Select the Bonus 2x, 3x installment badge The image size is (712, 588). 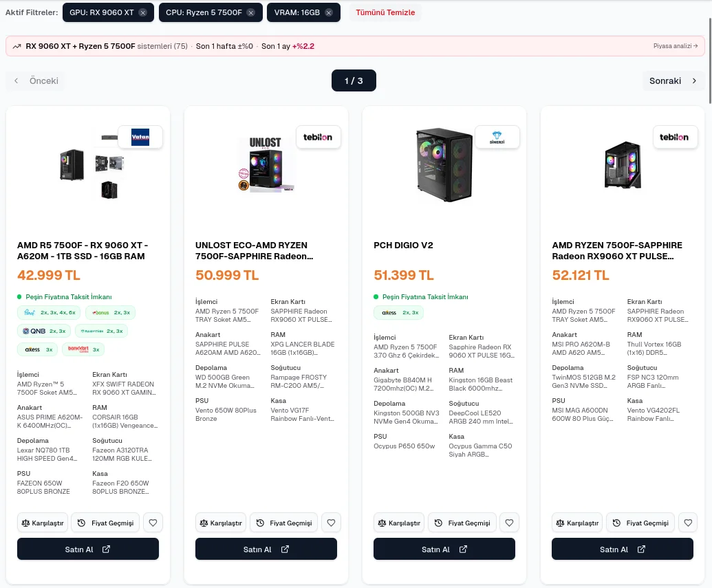pyautogui.click(x=110, y=312)
